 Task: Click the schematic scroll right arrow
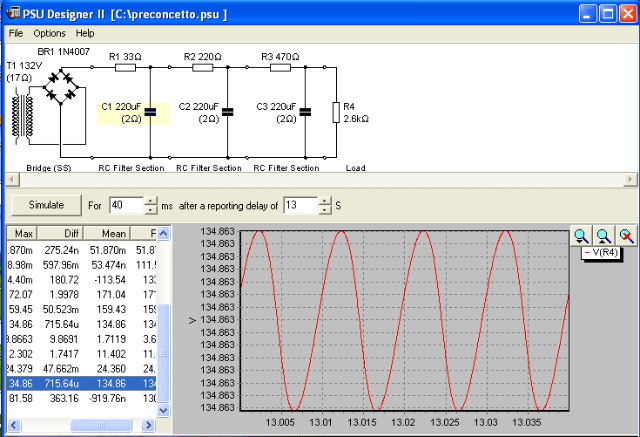630,179
